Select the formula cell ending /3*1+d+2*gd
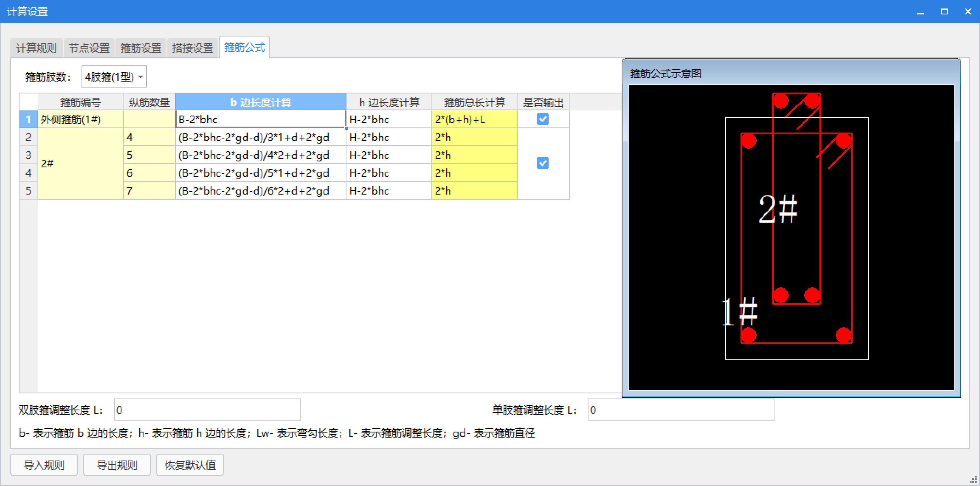Viewport: 980px width, 486px height. coord(261,137)
